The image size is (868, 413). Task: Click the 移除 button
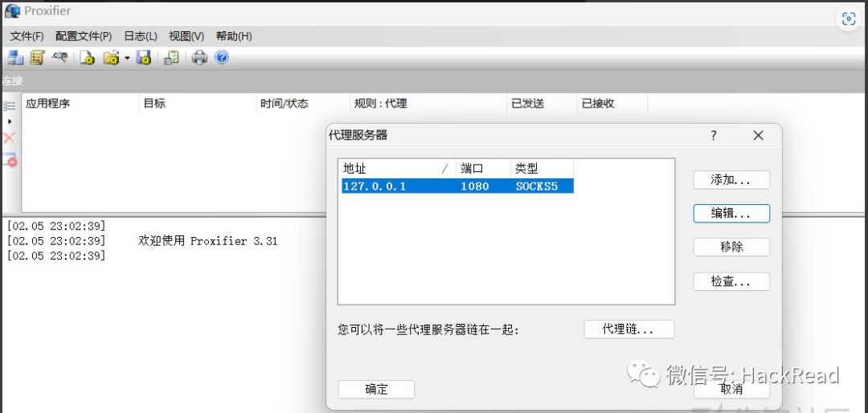coord(731,247)
